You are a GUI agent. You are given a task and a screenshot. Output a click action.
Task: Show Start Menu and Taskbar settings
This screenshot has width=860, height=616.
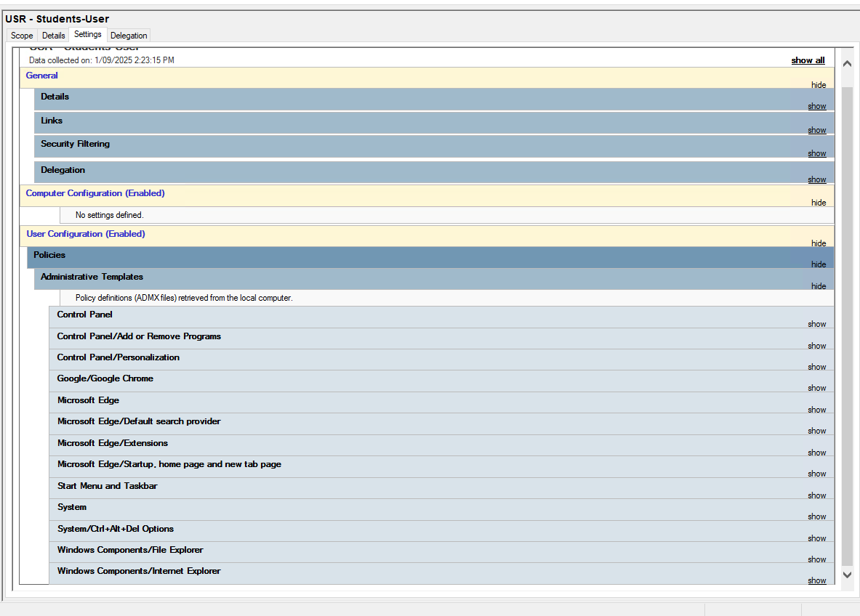(817, 495)
